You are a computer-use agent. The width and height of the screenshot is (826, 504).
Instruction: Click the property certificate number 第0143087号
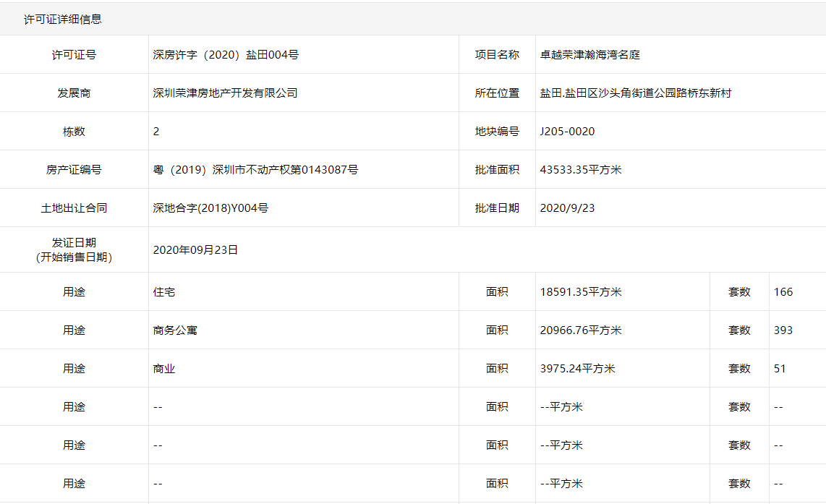255,170
